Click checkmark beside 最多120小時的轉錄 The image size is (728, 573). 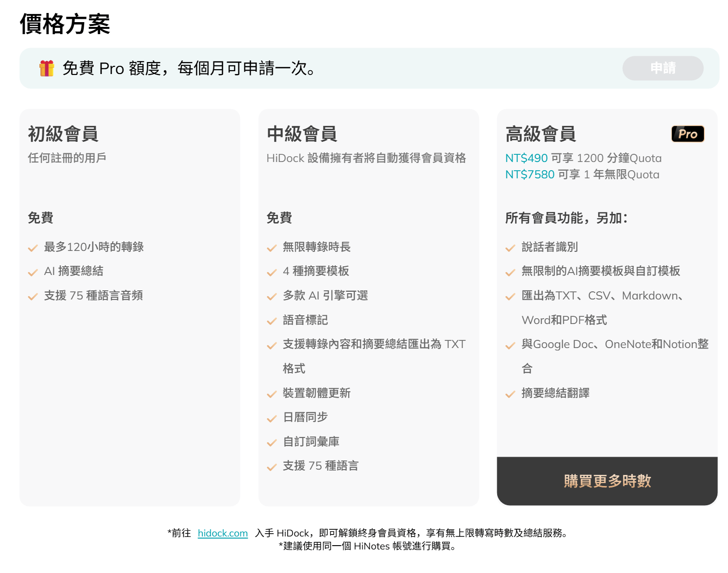click(x=33, y=248)
